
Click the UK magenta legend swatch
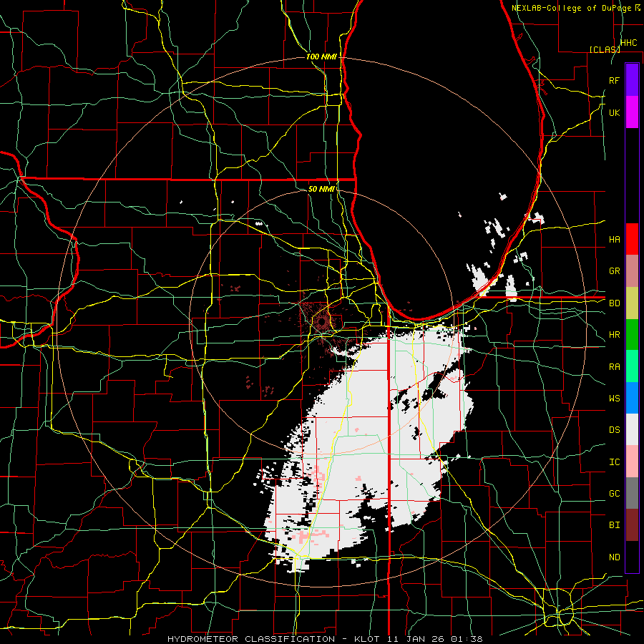pos(632,112)
